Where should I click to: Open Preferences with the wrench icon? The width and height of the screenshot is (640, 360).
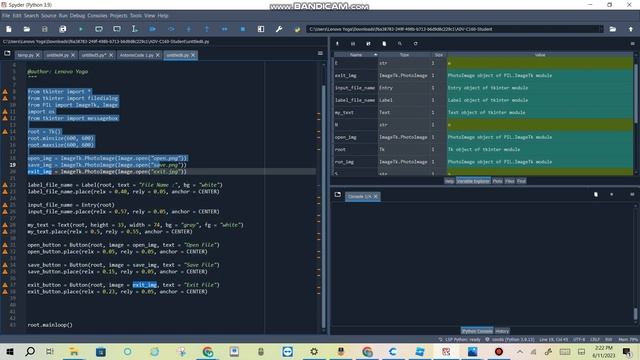coord(279,29)
